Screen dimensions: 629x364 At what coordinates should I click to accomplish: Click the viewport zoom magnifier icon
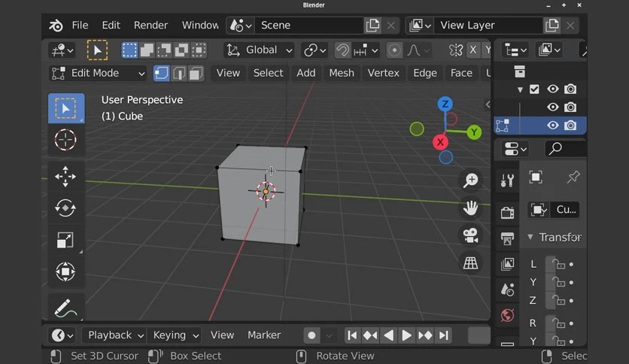pyautogui.click(x=470, y=180)
